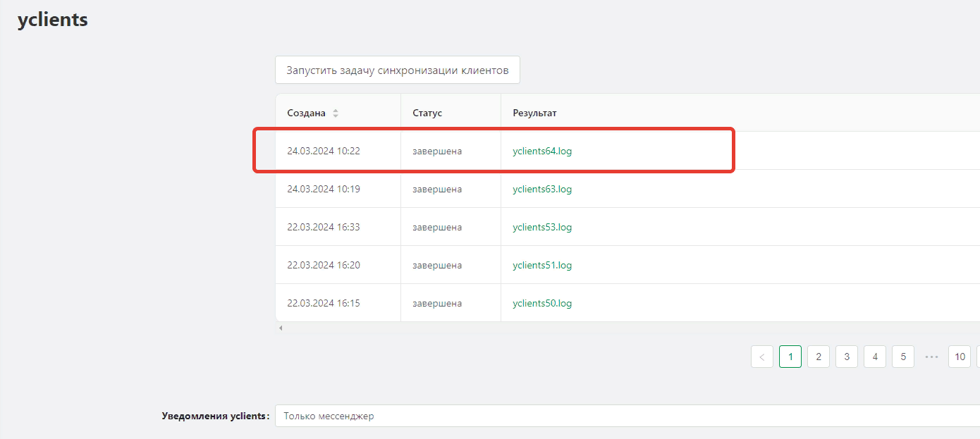Open the yclients63.log result file
The height and width of the screenshot is (439, 980).
click(542, 189)
